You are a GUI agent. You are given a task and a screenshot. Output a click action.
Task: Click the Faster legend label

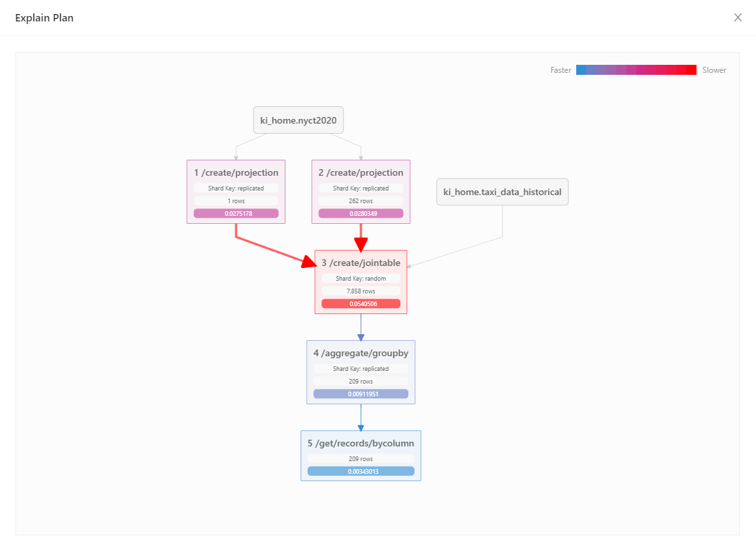[561, 70]
